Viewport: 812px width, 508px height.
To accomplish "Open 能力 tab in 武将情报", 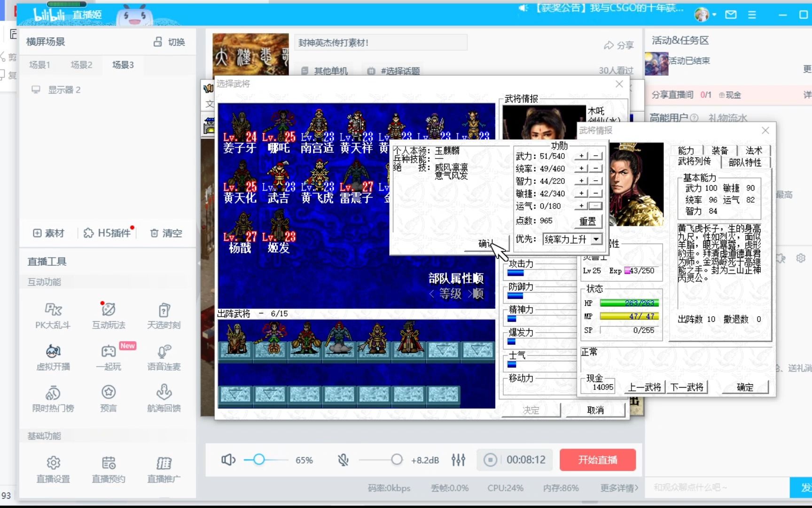I will coord(686,151).
